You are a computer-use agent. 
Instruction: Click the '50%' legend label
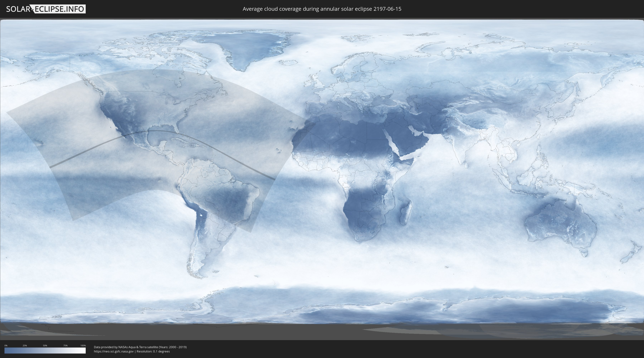point(45,345)
